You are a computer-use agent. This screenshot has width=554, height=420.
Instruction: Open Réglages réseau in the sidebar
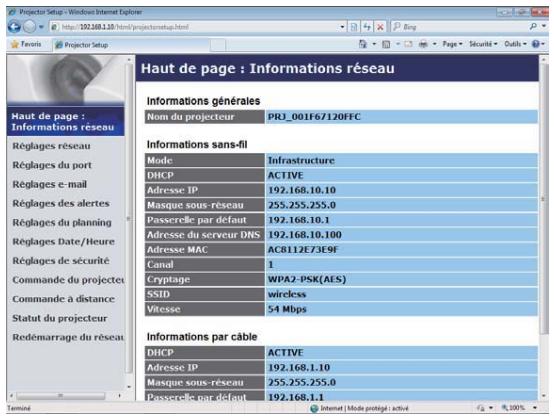51,146
